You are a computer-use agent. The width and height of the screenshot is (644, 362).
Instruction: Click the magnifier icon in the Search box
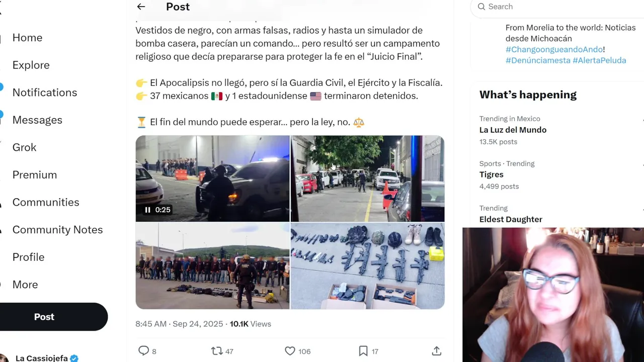[481, 7]
